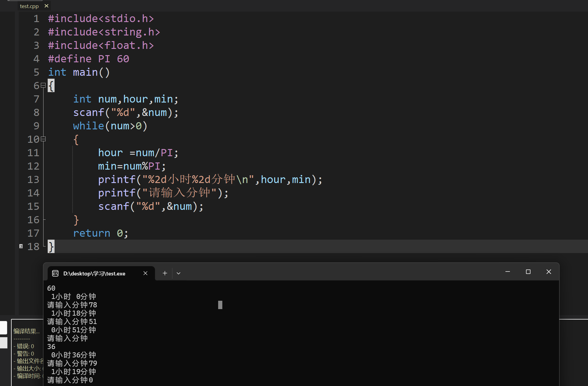This screenshot has height=386, width=588.
Task: Click the scanf statement on line 15
Action: coord(151,206)
